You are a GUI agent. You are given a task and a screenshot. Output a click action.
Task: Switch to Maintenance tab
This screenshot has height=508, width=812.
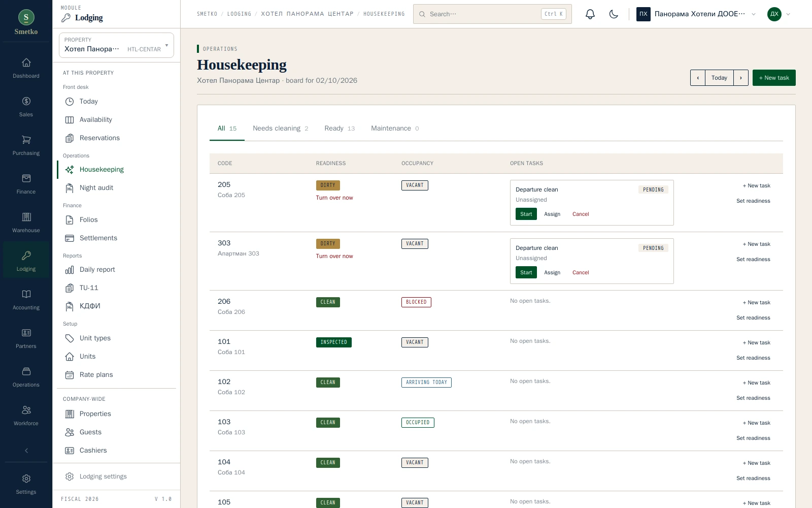click(x=395, y=129)
